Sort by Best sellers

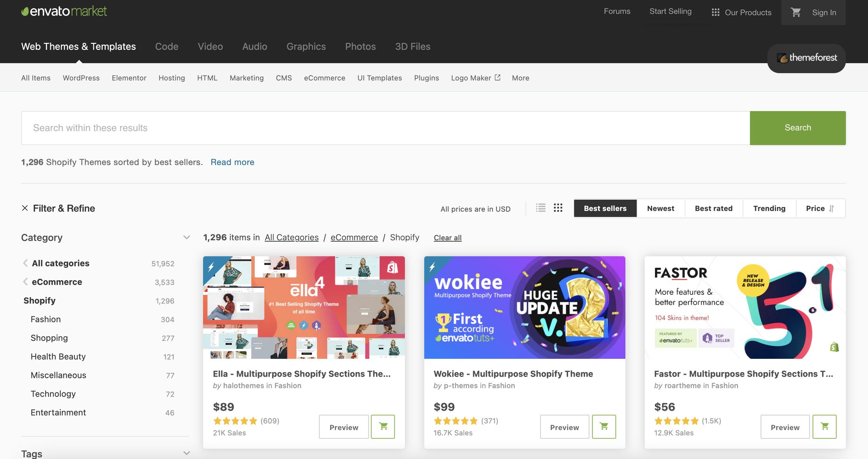605,208
